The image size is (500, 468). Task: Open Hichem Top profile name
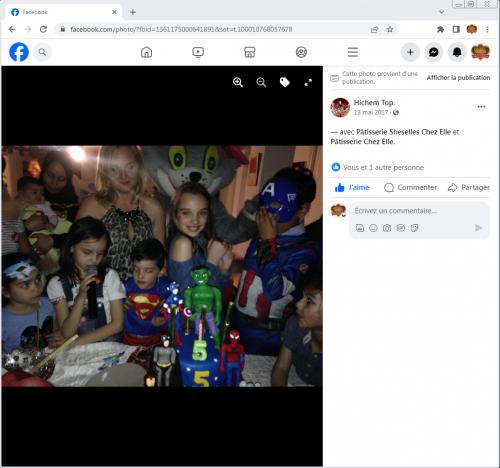(x=373, y=102)
